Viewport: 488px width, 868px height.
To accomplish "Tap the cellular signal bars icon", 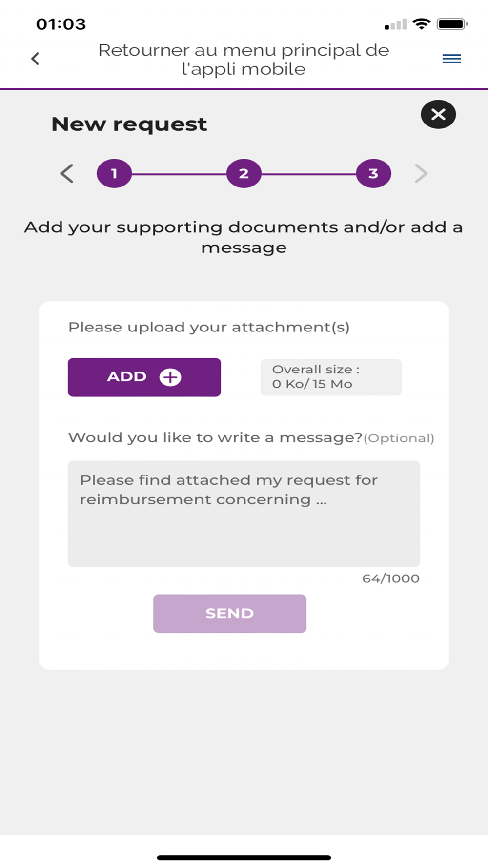I will (395, 24).
